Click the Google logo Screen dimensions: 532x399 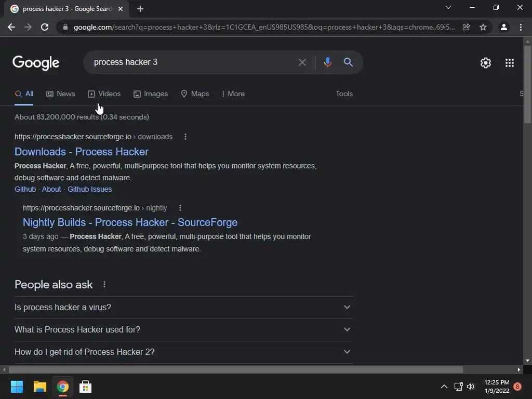pyautogui.click(x=36, y=63)
